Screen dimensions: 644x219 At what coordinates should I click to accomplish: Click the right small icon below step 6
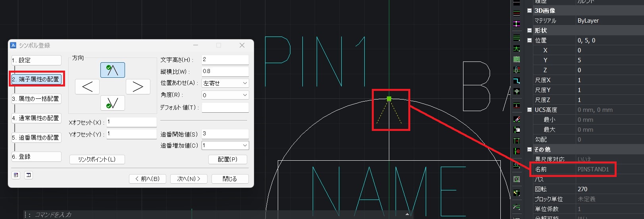pos(29,175)
